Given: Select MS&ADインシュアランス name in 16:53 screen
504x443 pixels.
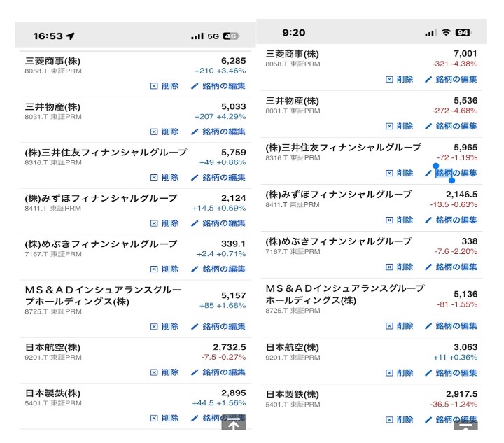Looking at the screenshot, I should (104, 296).
